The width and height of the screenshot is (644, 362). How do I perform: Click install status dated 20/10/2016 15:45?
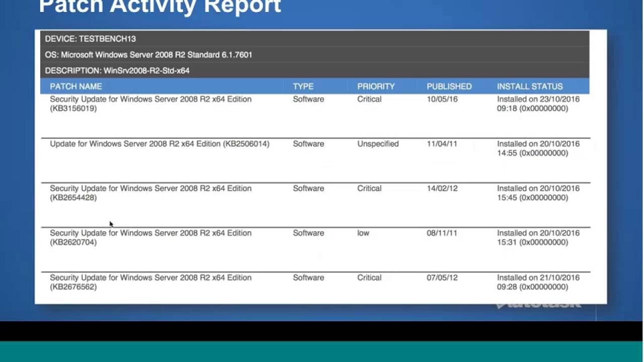(x=538, y=193)
